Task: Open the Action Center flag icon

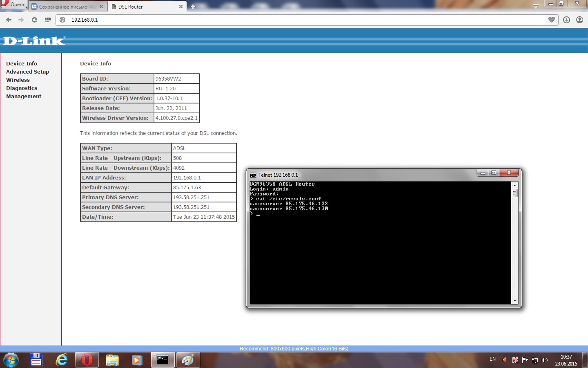Action: coord(525,360)
